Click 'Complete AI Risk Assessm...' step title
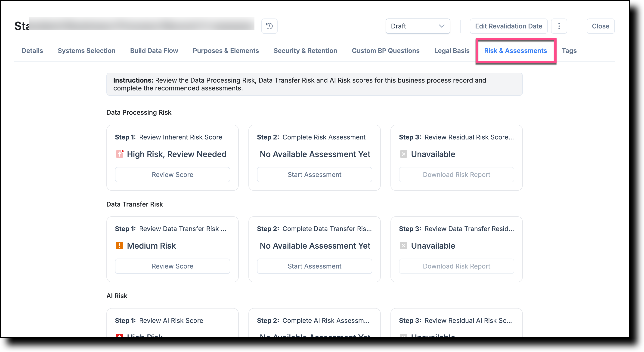The height and width of the screenshot is (352, 644). click(326, 321)
